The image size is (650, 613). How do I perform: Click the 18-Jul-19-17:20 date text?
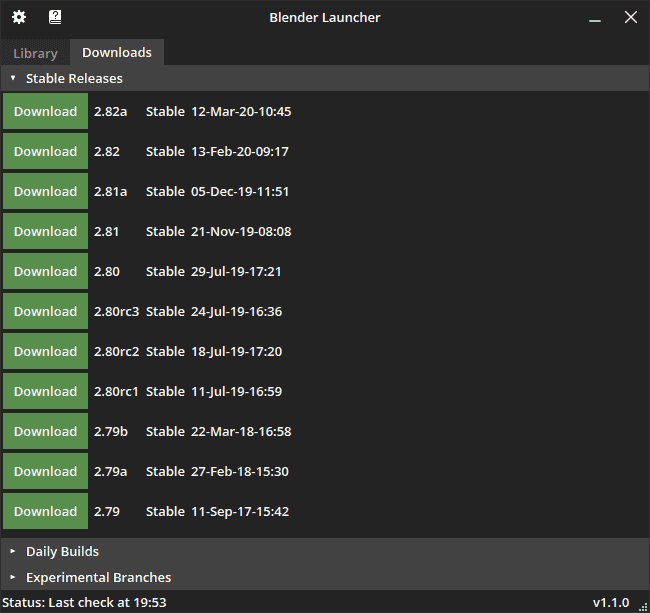tap(237, 352)
